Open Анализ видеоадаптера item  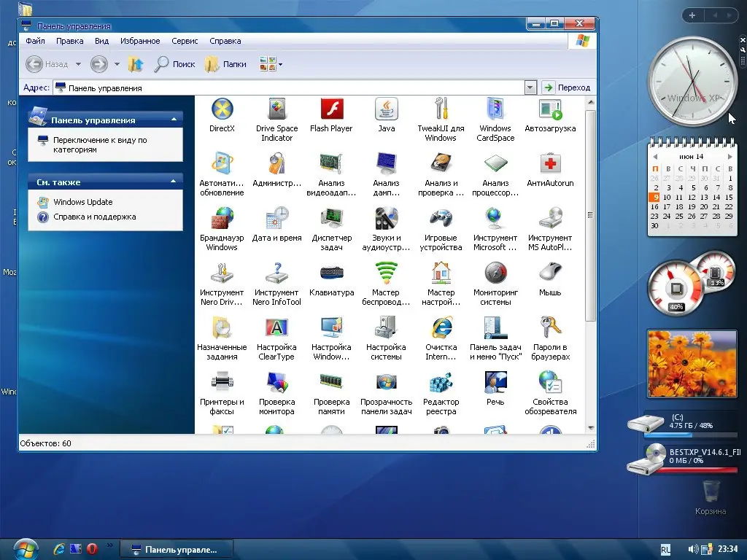tap(332, 174)
